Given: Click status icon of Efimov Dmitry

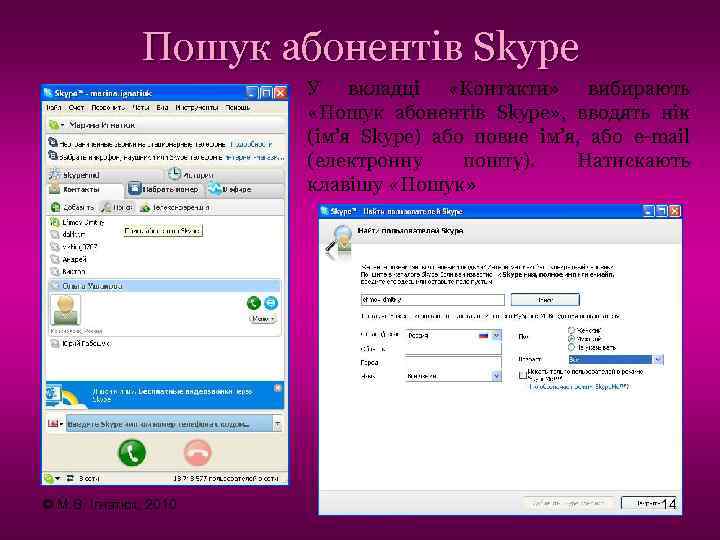Looking at the screenshot, I should pos(55,222).
